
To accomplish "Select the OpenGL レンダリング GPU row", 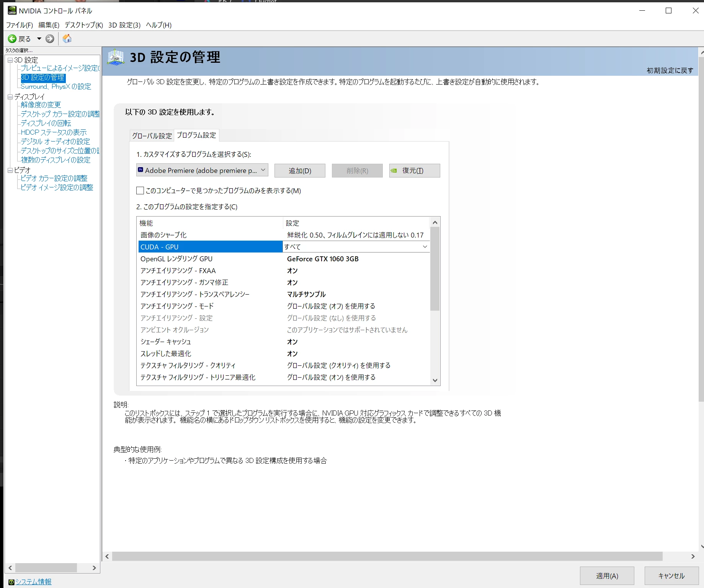I will tap(284, 259).
